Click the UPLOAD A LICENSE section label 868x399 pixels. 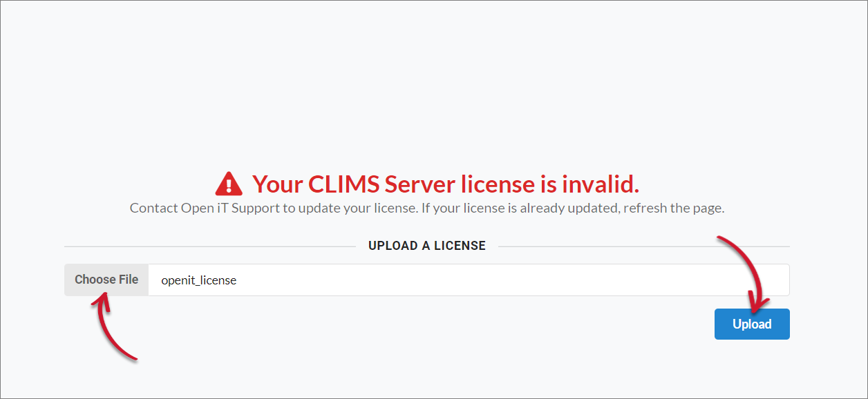(426, 245)
